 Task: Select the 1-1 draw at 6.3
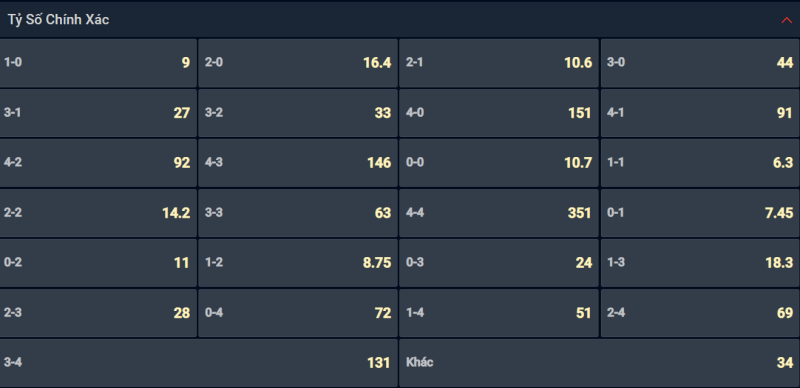pyautogui.click(x=700, y=163)
